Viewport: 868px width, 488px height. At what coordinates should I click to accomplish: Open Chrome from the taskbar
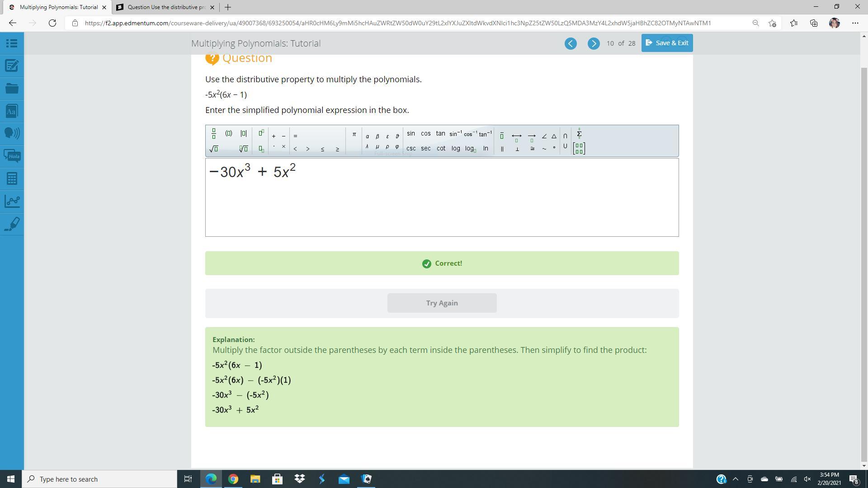[233, 479]
